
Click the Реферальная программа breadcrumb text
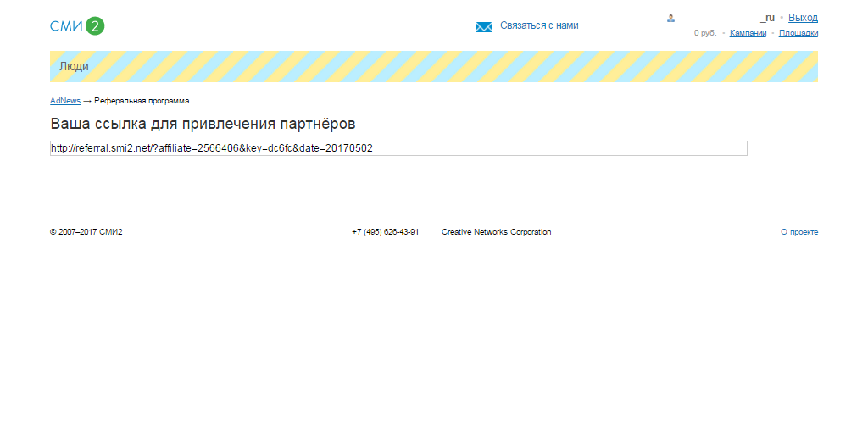click(x=142, y=101)
